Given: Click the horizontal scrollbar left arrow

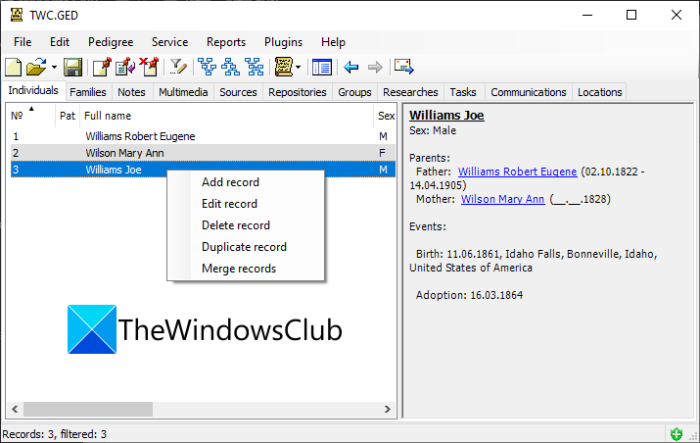Looking at the screenshot, I should coord(15,409).
